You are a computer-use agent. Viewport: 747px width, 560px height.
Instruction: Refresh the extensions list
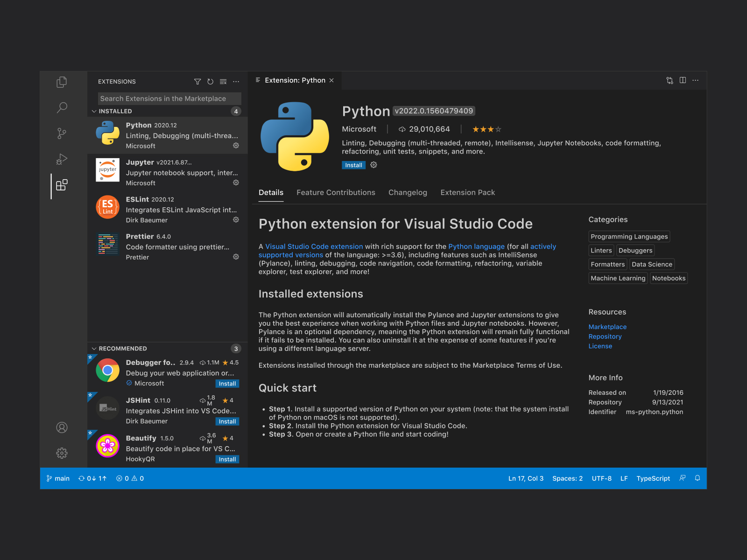point(210,81)
